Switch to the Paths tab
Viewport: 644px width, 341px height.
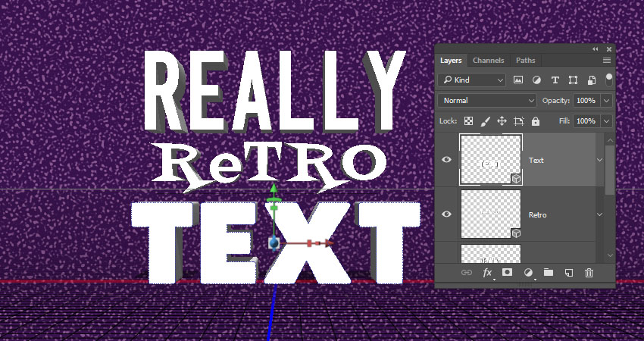pyautogui.click(x=525, y=60)
